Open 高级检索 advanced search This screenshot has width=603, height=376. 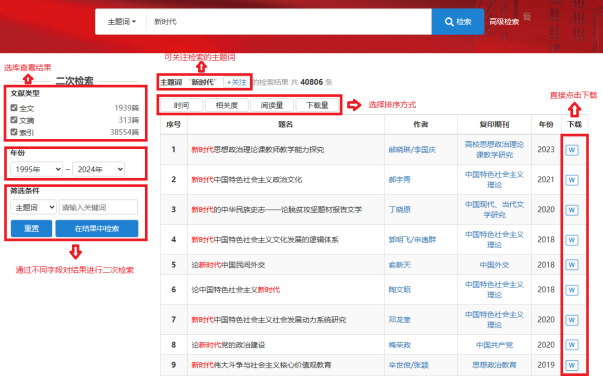504,22
